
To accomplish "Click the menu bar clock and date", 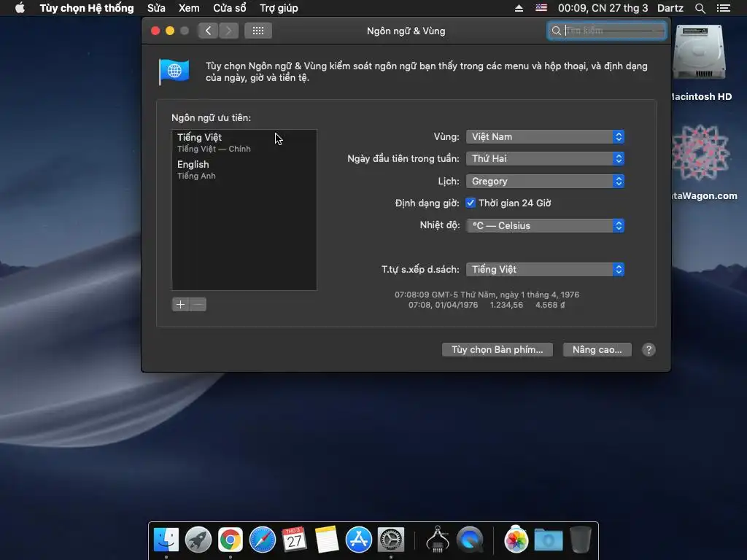I will click(603, 8).
